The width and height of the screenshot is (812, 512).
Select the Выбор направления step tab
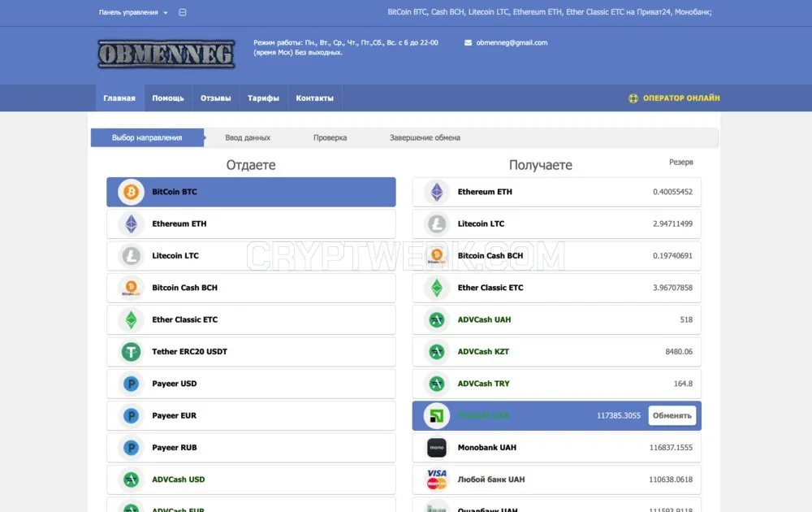click(147, 138)
